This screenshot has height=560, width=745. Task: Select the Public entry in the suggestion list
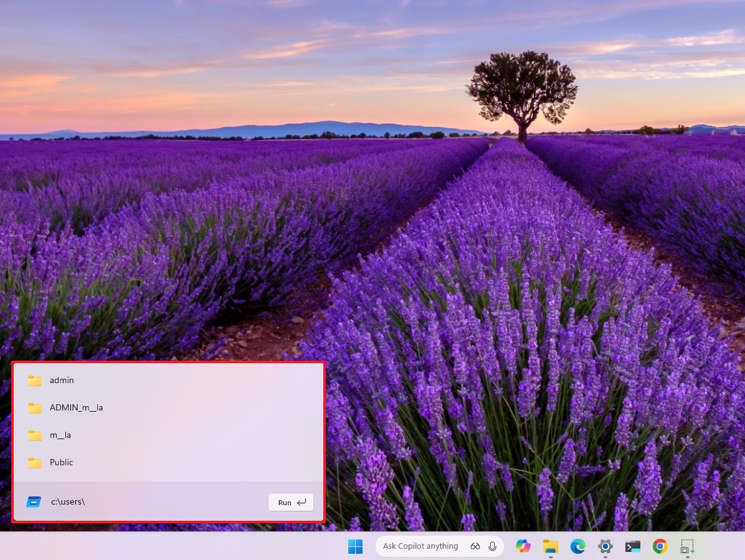61,462
